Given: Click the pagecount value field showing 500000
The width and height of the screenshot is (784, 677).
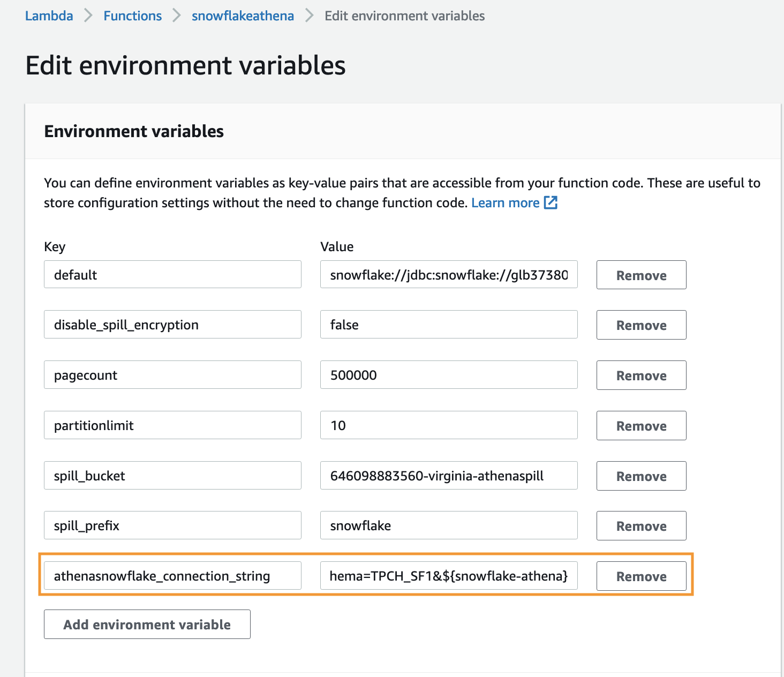Looking at the screenshot, I should point(449,375).
